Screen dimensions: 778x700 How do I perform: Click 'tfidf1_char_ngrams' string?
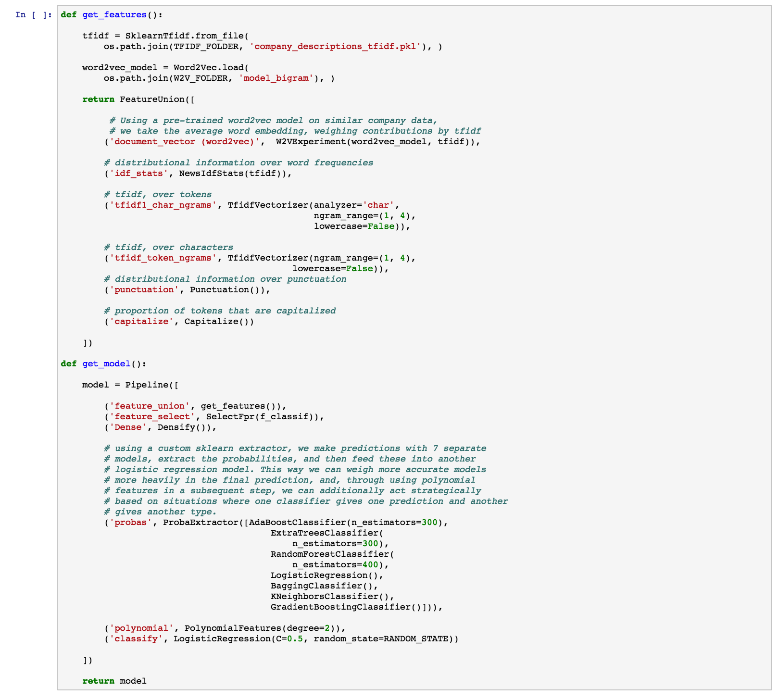pos(163,205)
